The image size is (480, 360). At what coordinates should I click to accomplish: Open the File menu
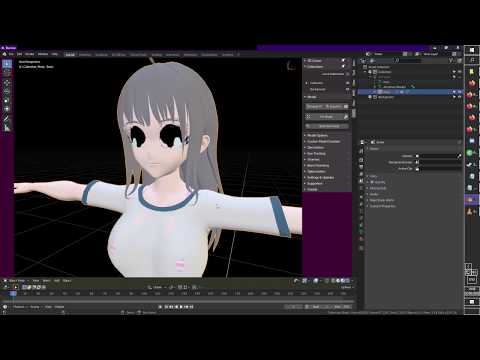(11, 54)
